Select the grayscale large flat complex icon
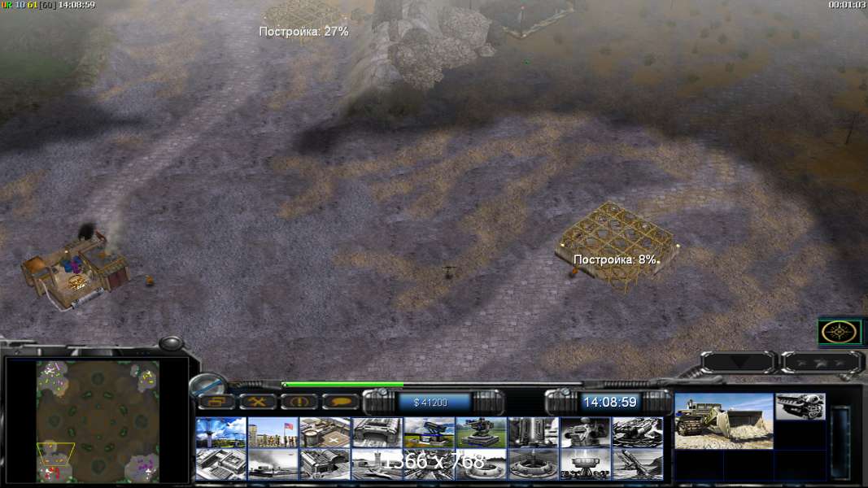 pos(221,464)
